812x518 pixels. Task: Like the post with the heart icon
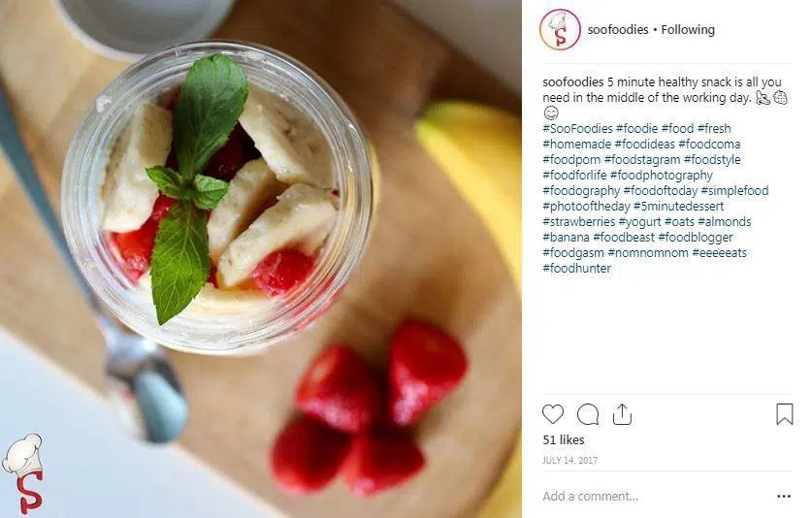tap(553, 414)
